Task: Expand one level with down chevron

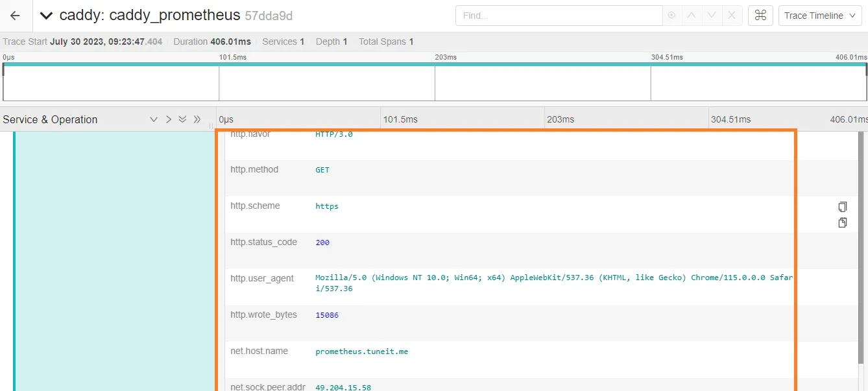Action: point(154,119)
